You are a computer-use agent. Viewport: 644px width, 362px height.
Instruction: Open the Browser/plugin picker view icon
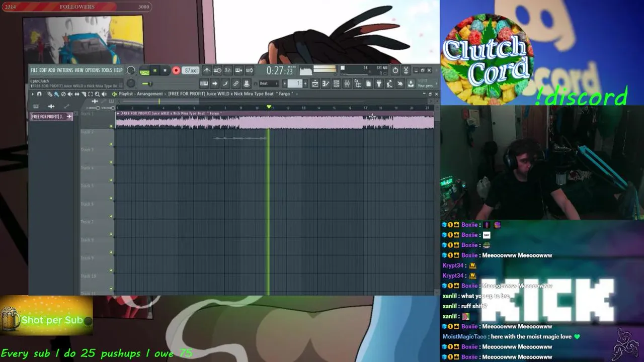[358, 83]
